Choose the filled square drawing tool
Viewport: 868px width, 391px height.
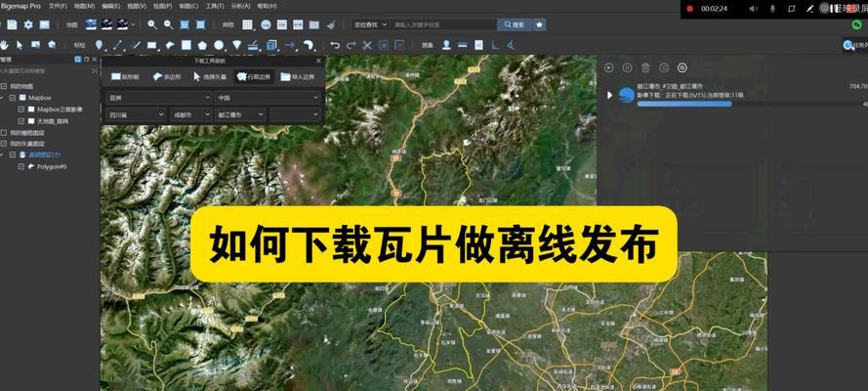pos(186,45)
